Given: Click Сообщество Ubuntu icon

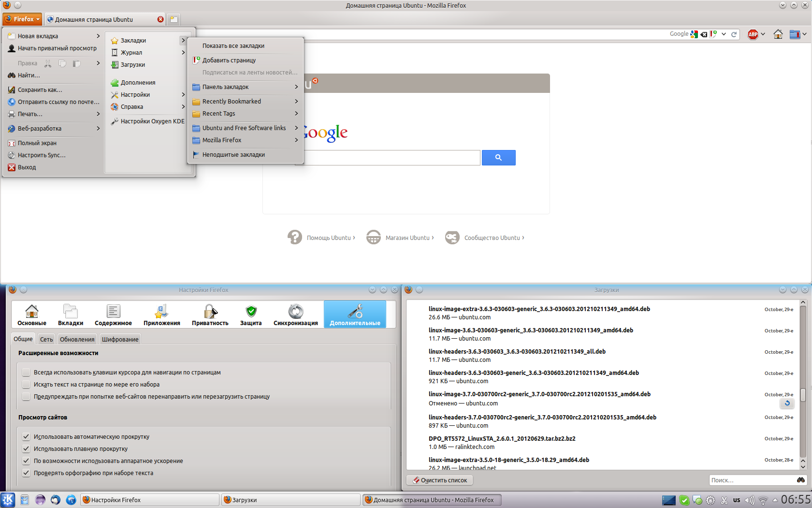Looking at the screenshot, I should coord(452,238).
